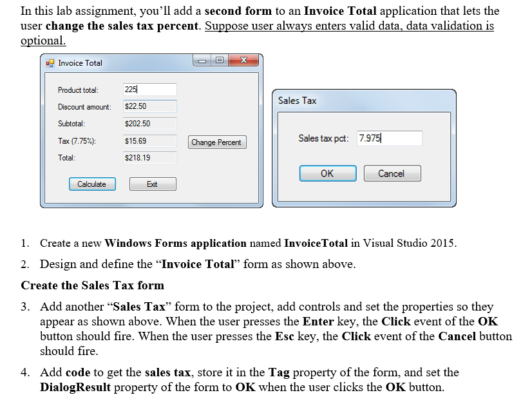The image size is (532, 404).
Task: Click bold 'InvoiceTotal' in step 1
Action: (316, 243)
